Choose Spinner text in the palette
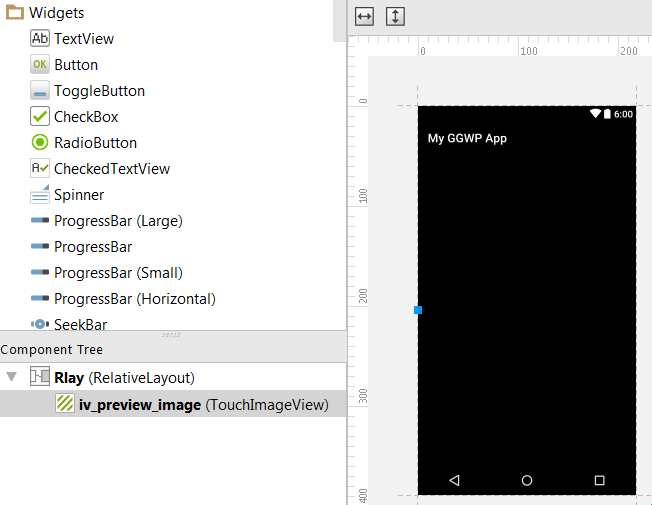The height and width of the screenshot is (505, 652). (x=79, y=195)
